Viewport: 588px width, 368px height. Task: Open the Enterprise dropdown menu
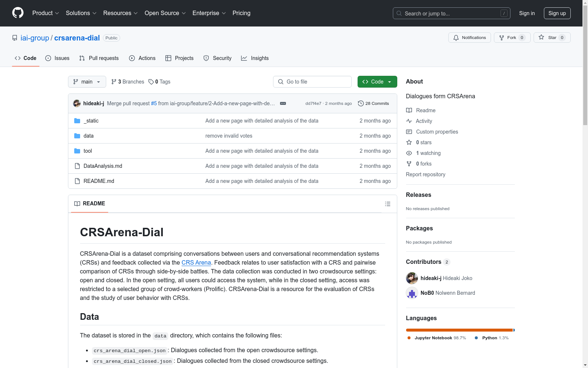tap(209, 13)
